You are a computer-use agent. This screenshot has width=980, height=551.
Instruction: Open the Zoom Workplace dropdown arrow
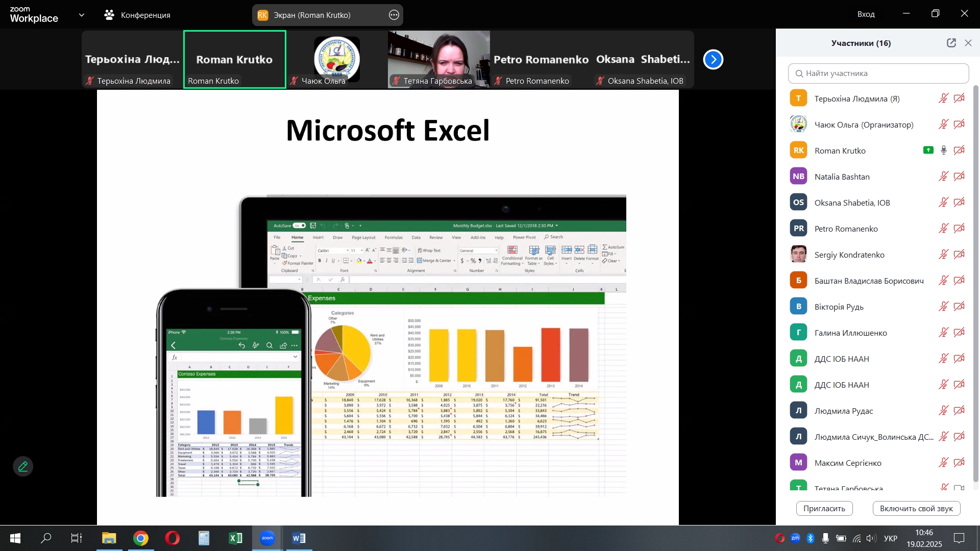click(82, 15)
